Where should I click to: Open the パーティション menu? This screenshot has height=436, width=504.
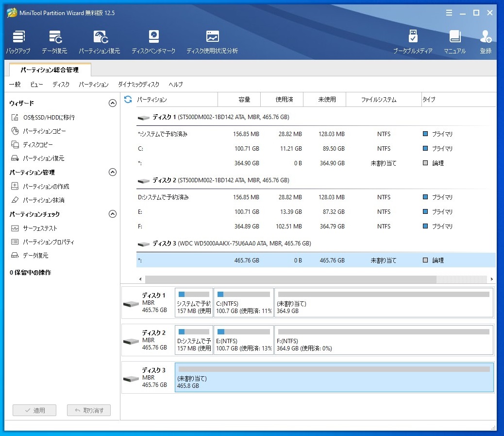94,84
